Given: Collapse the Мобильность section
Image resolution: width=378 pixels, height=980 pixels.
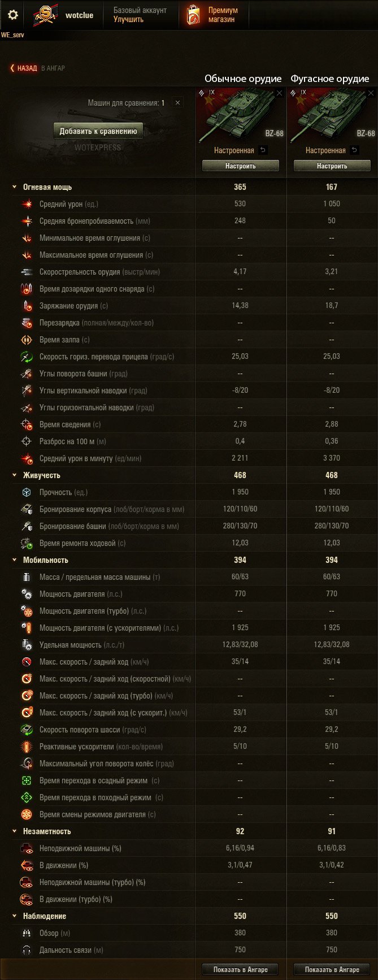Looking at the screenshot, I should coord(15,560).
